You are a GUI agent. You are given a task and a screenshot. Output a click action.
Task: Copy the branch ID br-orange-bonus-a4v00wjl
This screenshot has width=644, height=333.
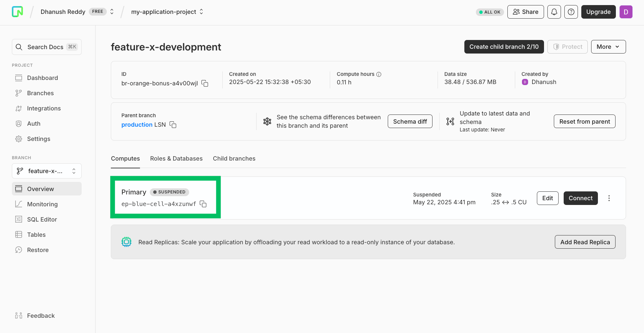click(205, 83)
